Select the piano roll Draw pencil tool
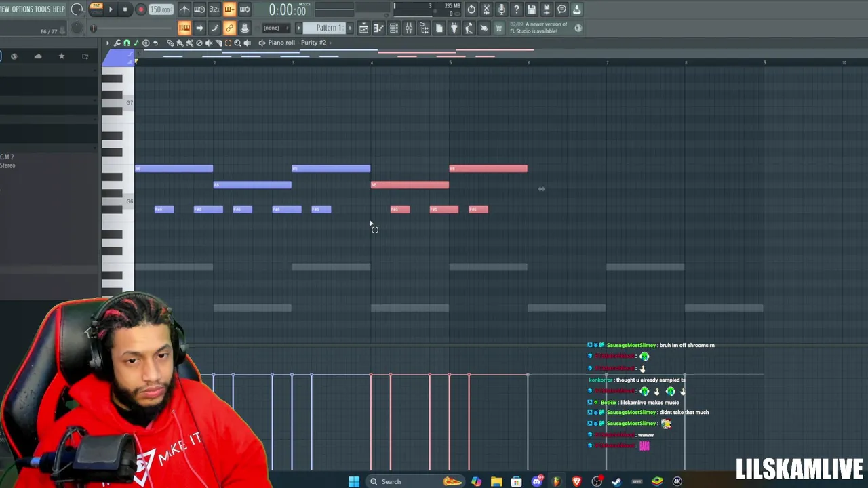The height and width of the screenshot is (488, 868). click(x=171, y=43)
